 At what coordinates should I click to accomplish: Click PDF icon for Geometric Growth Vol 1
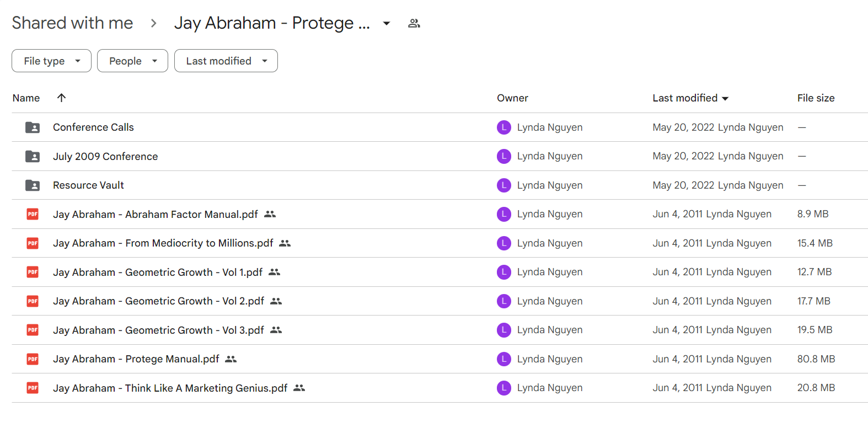coord(33,272)
